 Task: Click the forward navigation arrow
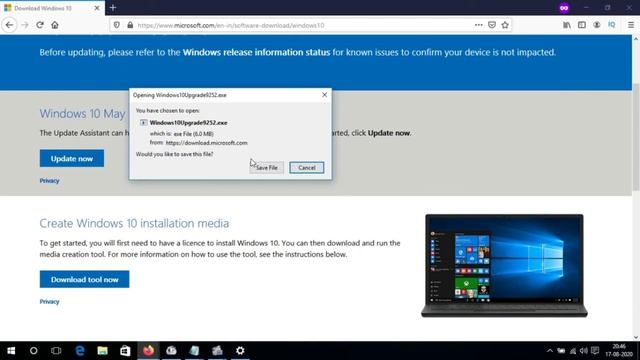point(25,25)
